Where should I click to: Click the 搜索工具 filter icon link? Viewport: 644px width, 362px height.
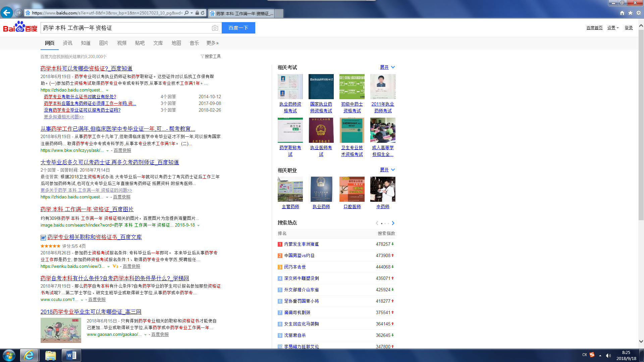(211, 56)
